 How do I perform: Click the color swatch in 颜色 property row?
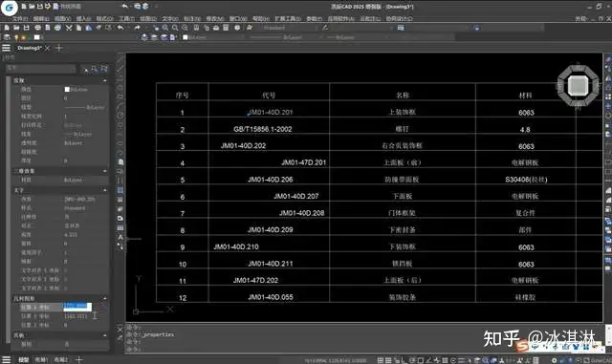tap(67, 90)
